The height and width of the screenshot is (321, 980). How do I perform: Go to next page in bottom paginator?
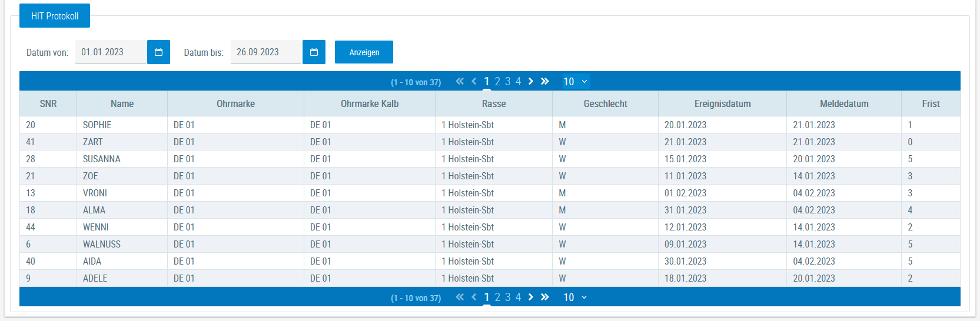(x=531, y=297)
